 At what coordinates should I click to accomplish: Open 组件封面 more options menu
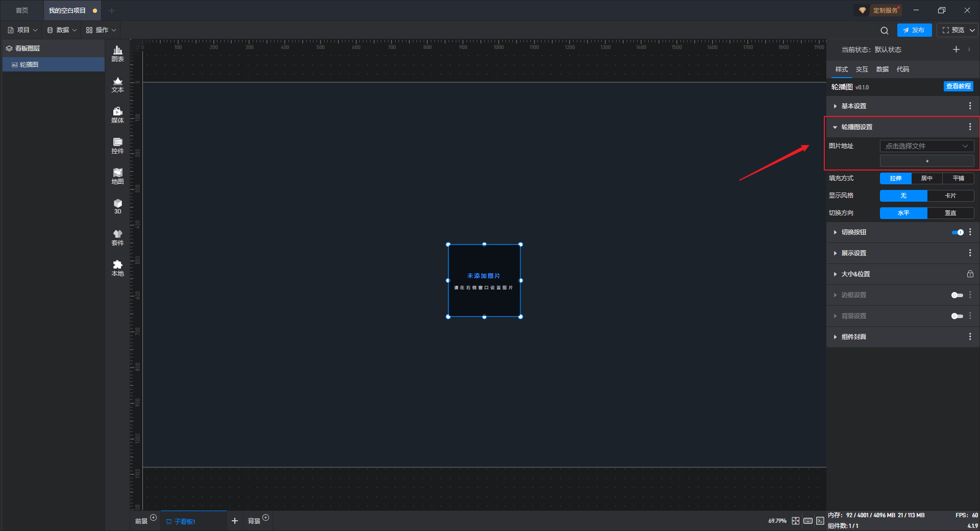click(x=970, y=336)
